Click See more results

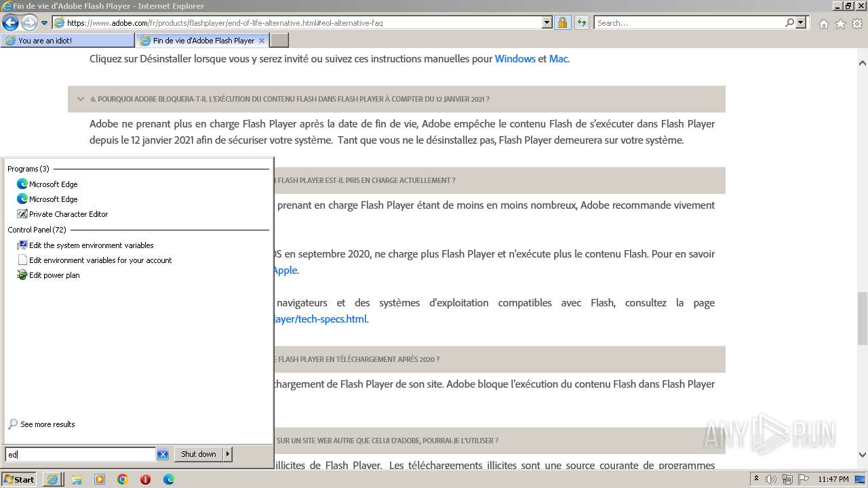[x=47, y=424]
